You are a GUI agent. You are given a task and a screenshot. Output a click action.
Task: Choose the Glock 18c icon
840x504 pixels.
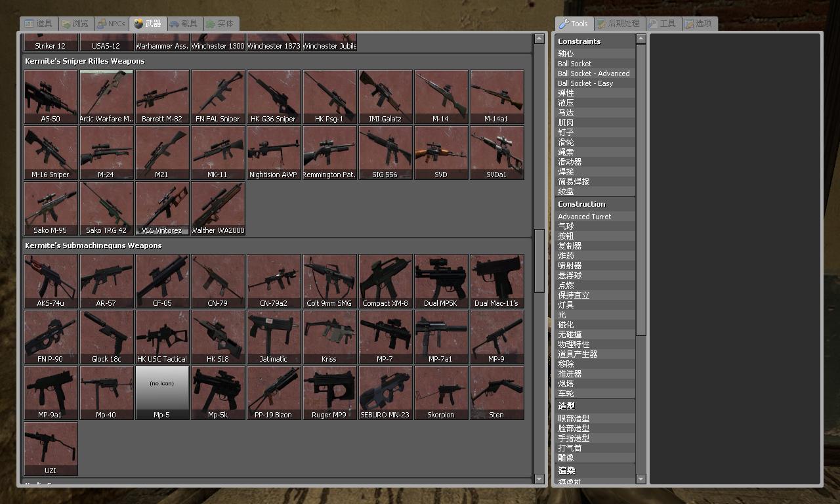[106, 337]
